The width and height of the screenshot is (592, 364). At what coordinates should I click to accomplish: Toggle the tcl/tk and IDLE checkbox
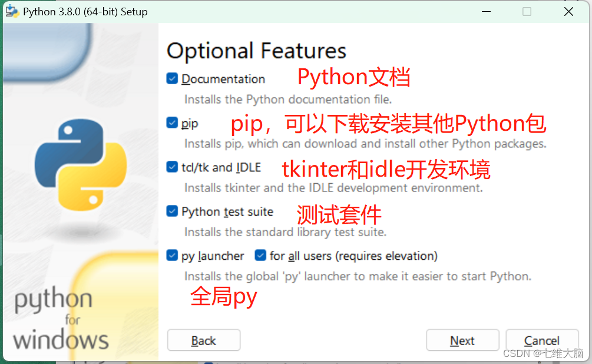[x=172, y=167]
